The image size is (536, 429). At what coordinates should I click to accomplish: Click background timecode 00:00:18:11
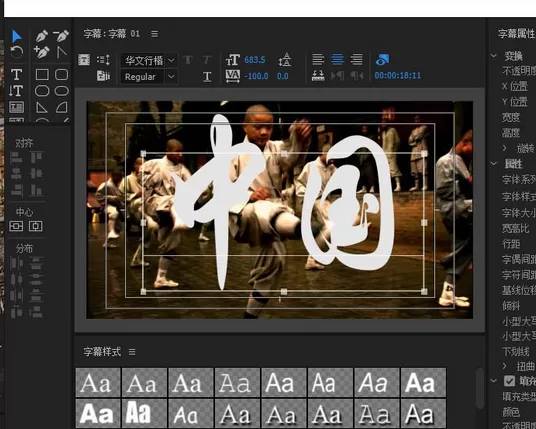[x=398, y=76]
